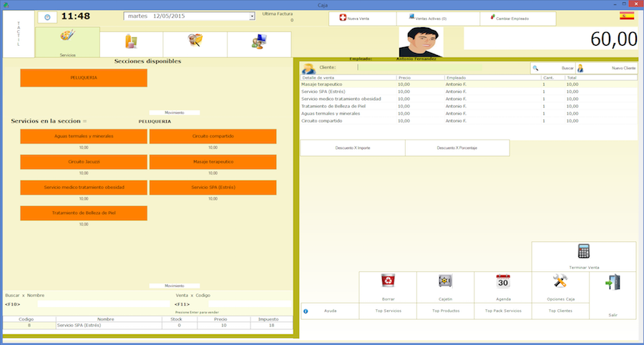Click the Buscar magnifier icon for clients
This screenshot has height=345, width=644.
point(535,68)
